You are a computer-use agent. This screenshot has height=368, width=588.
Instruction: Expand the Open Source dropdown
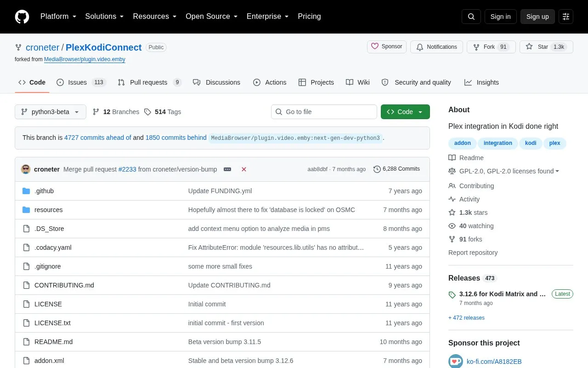(212, 17)
